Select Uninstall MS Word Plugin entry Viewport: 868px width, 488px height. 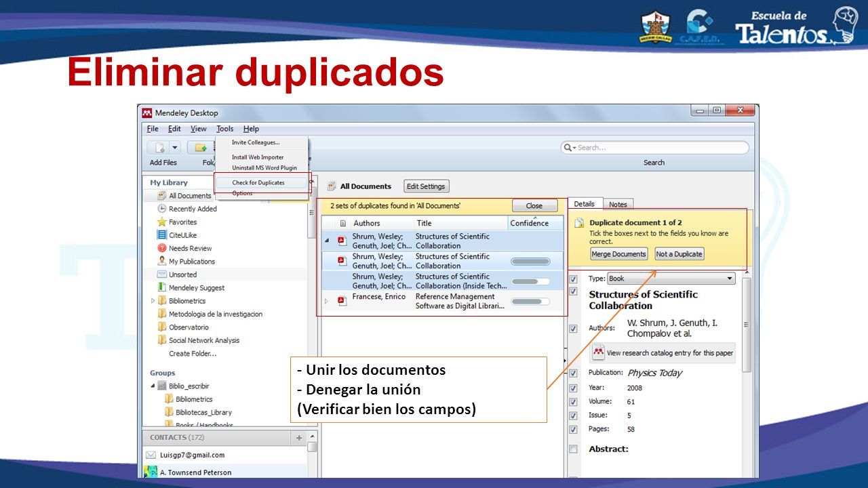pyautogui.click(x=264, y=167)
